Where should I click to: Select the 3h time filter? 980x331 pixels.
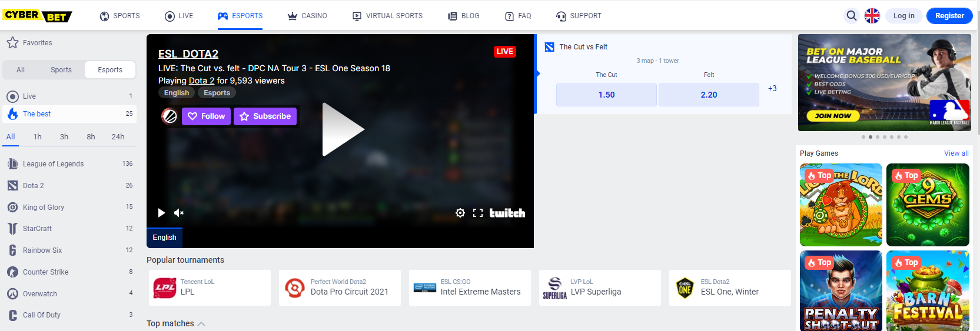(x=64, y=136)
